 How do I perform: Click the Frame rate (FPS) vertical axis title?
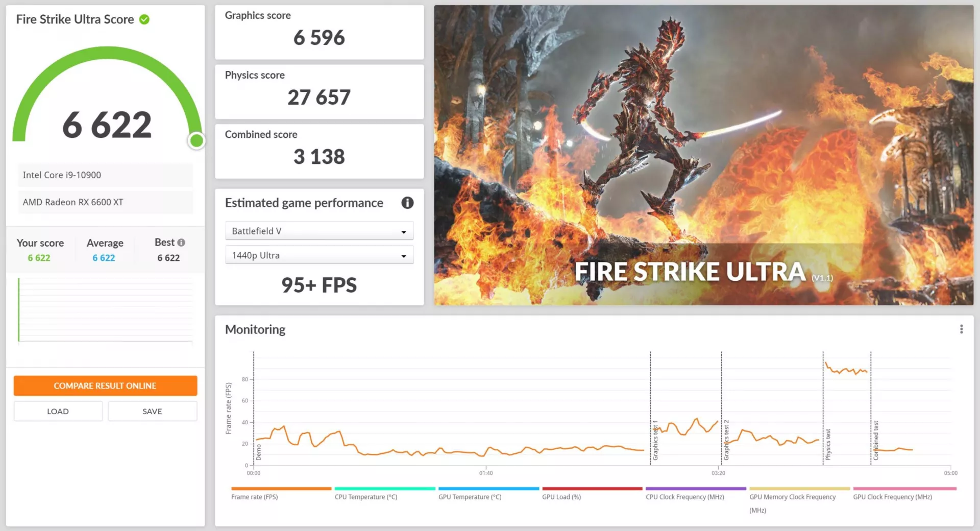[x=229, y=408]
